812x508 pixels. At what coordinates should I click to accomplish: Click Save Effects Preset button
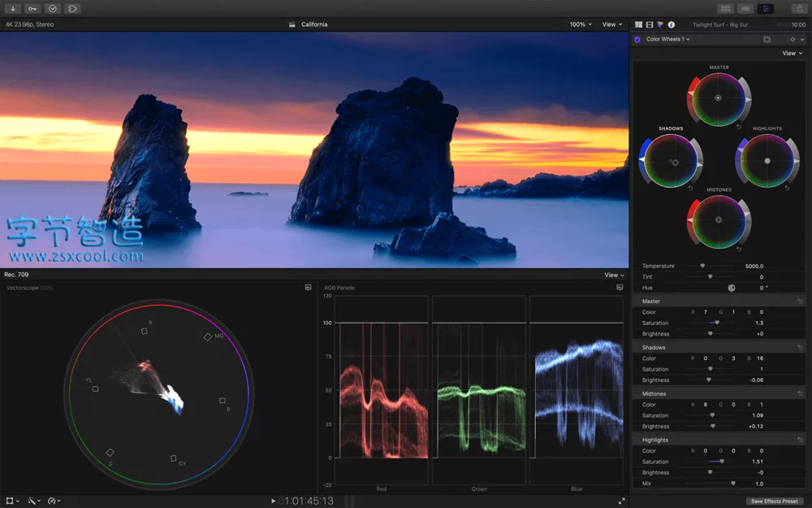774,501
